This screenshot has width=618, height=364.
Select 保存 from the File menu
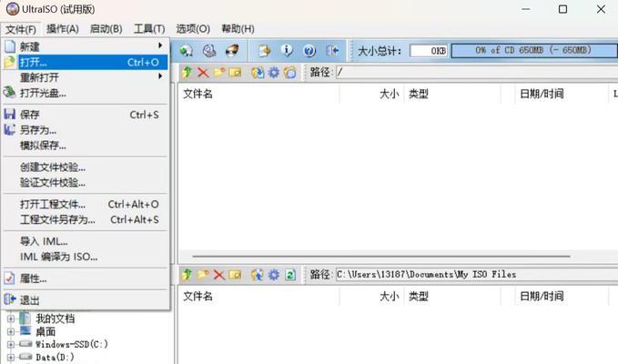pos(86,115)
